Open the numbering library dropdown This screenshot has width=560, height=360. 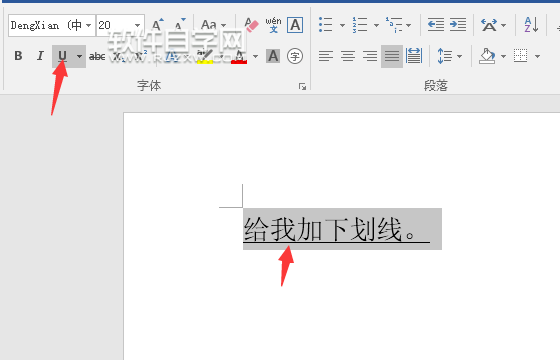tap(376, 25)
